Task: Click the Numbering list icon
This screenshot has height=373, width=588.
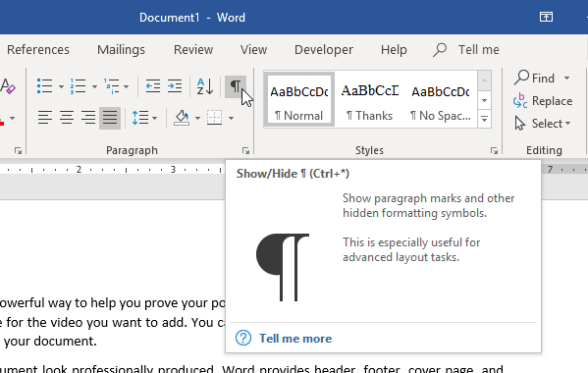Action: (78, 86)
